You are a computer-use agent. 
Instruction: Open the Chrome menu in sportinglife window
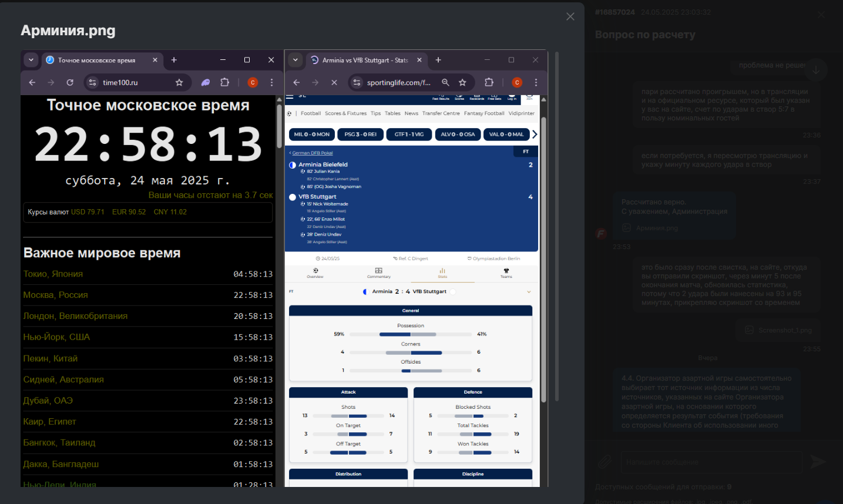click(x=536, y=83)
